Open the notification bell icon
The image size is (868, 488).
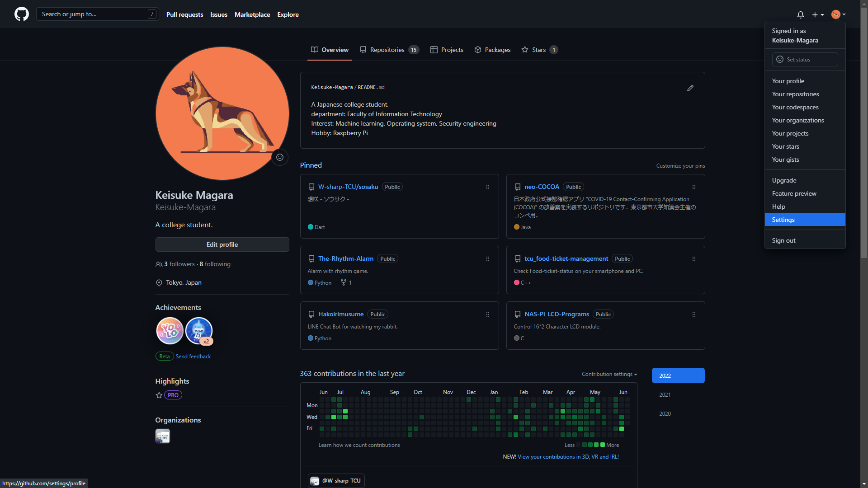tap(800, 15)
